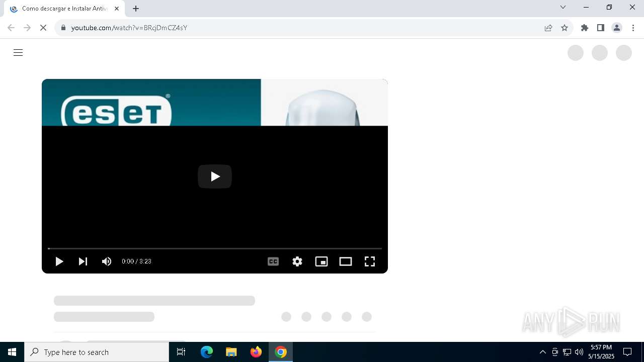
Task: Restore down the Chrome window
Action: 609,7
